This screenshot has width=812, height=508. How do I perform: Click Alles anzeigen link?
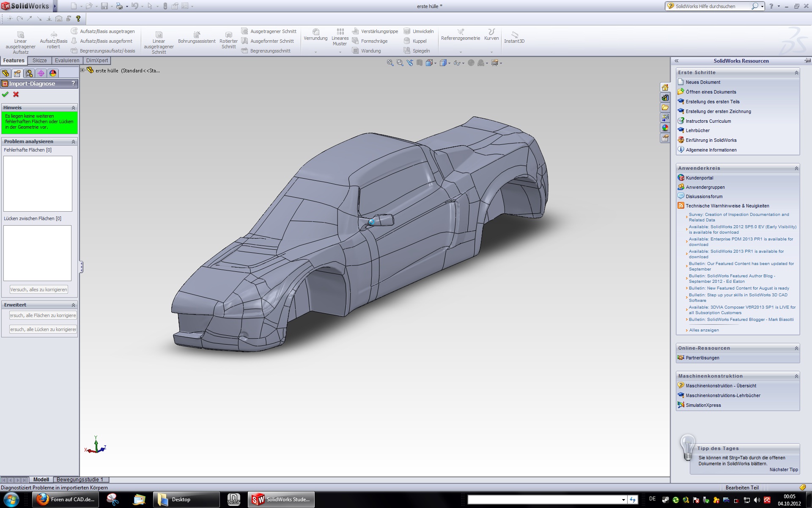tap(704, 330)
